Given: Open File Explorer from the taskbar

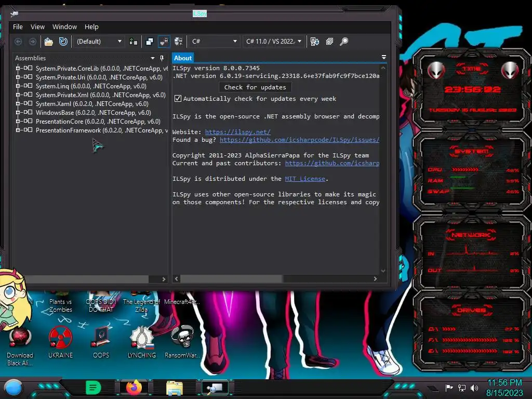Looking at the screenshot, I should pos(175,388).
